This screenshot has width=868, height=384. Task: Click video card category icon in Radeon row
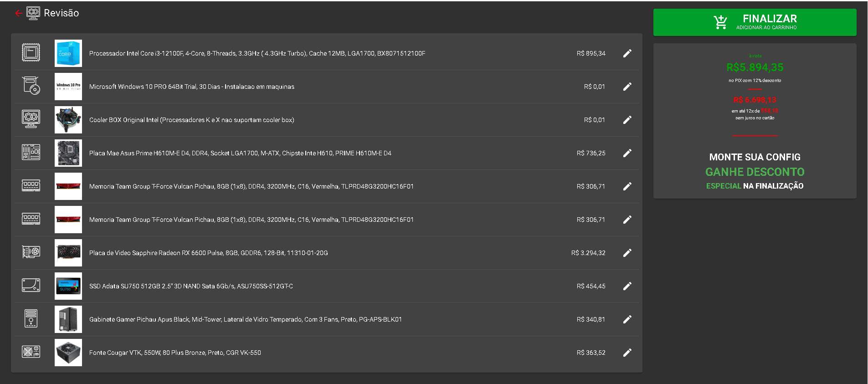(31, 252)
